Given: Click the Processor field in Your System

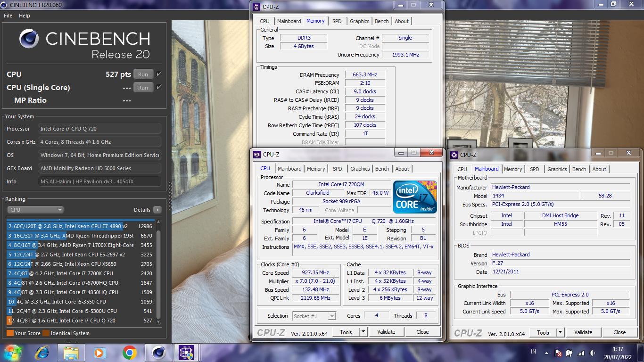Looking at the screenshot, I should click(x=99, y=129).
